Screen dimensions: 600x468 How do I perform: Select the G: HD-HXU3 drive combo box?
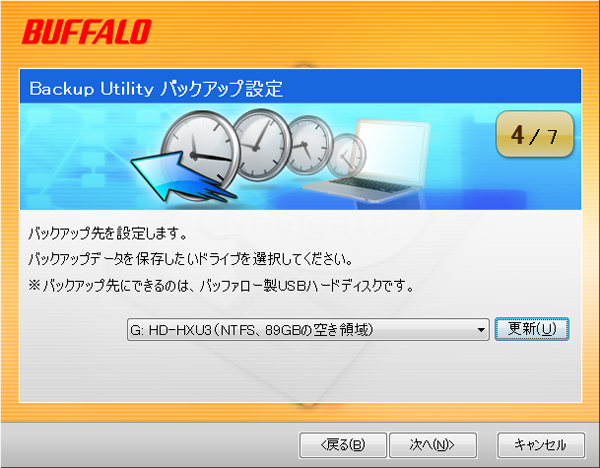point(308,329)
